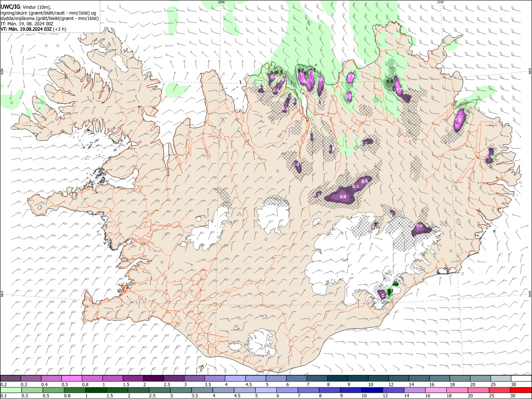Viewport: 532px width, 399px height.
Task: Pick the upper legend swatch starting at 0.2
Action: (10, 378)
